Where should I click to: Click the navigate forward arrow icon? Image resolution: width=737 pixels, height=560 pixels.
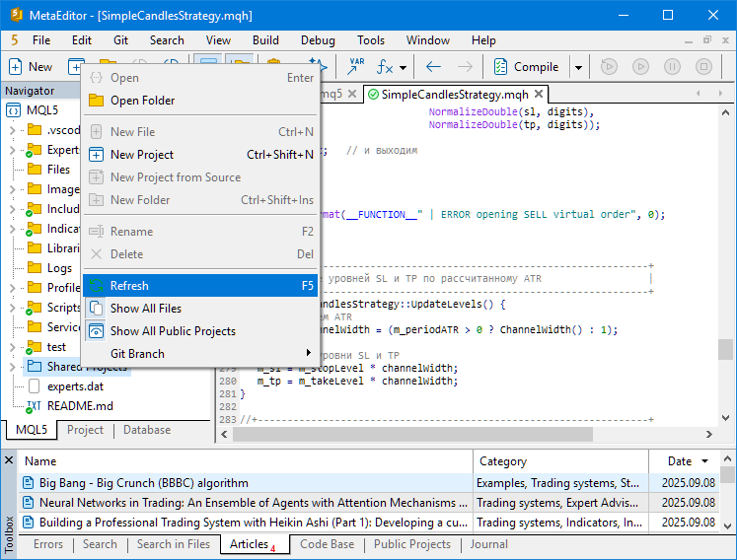pyautogui.click(x=465, y=67)
